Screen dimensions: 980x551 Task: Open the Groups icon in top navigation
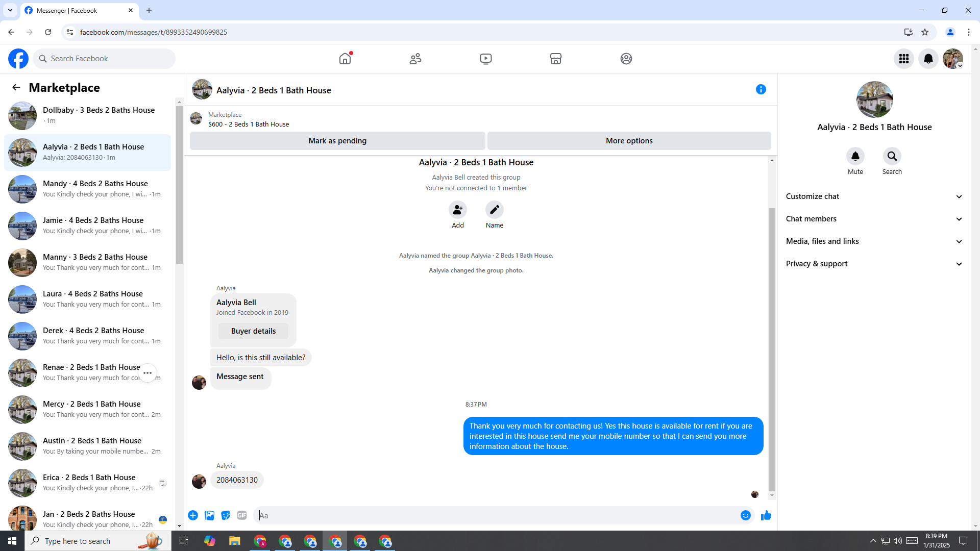[626, 59]
